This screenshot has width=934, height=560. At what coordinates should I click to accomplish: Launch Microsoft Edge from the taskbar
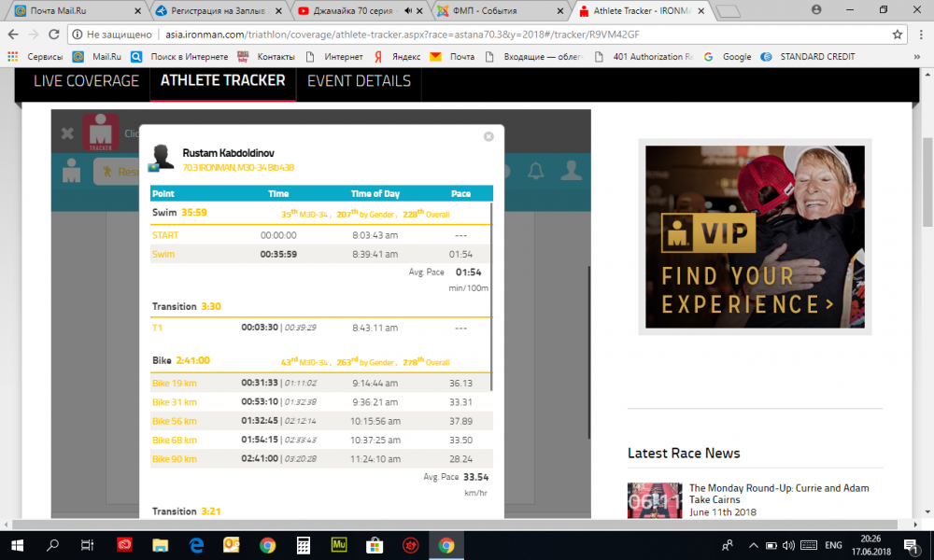[x=197, y=545]
